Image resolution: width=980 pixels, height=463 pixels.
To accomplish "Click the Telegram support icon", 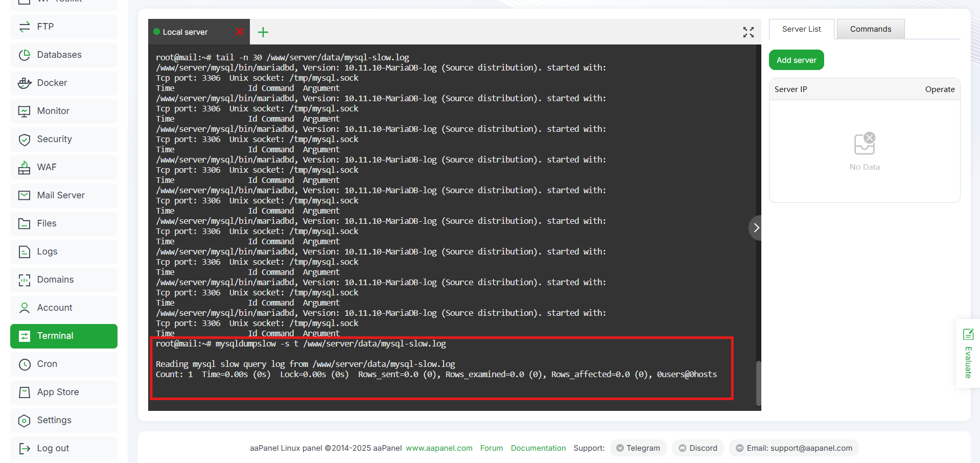I will [620, 448].
